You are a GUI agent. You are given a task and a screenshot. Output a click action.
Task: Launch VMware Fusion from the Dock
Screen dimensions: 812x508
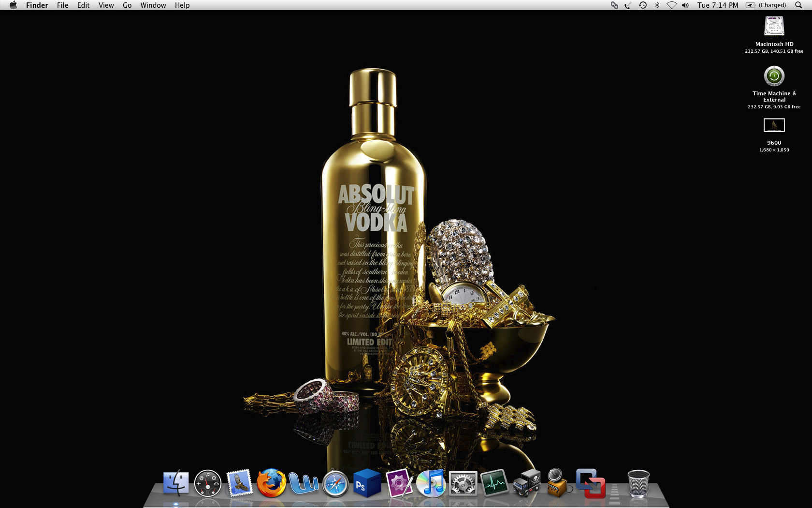[591, 483]
